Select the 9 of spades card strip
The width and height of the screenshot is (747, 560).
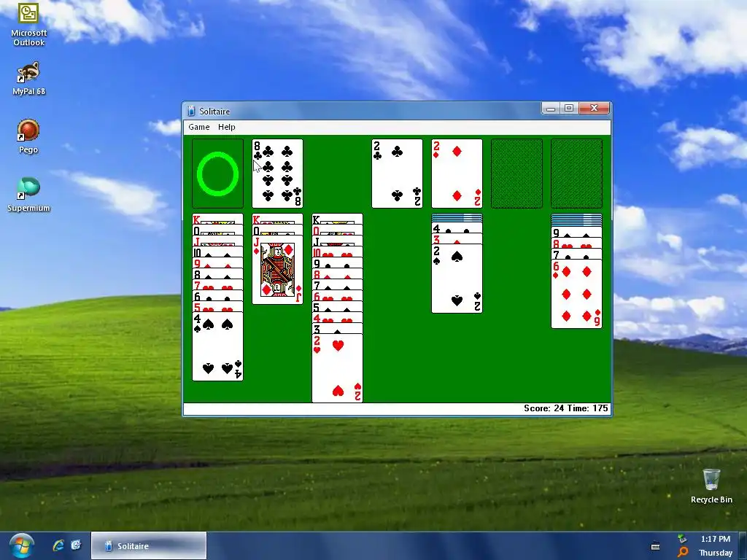click(x=576, y=233)
